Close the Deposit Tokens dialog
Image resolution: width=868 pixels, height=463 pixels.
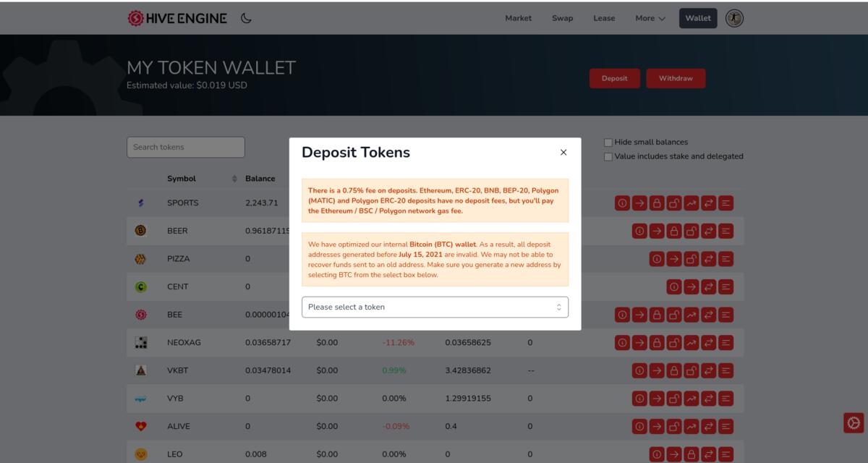pyautogui.click(x=563, y=153)
